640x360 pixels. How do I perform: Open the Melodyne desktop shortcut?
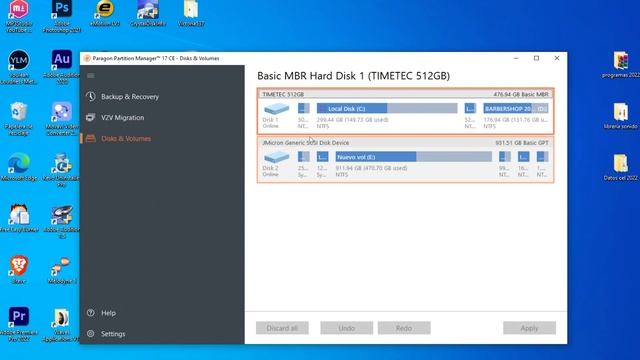click(62, 270)
